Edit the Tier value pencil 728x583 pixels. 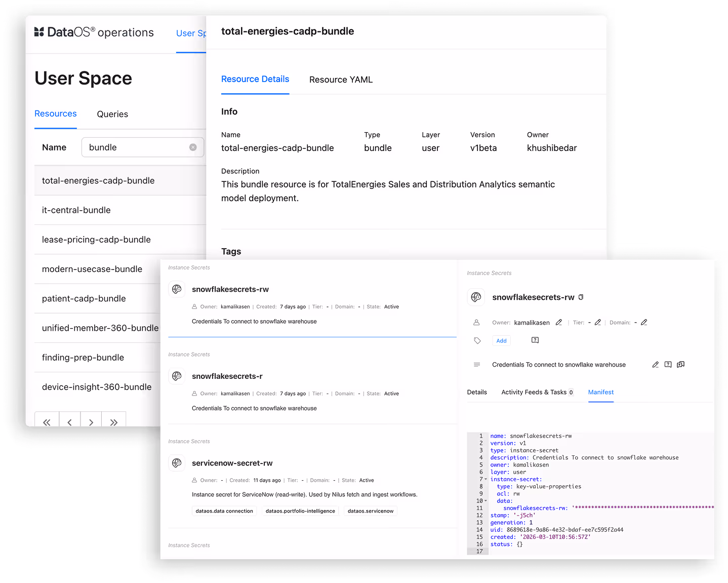(x=598, y=322)
